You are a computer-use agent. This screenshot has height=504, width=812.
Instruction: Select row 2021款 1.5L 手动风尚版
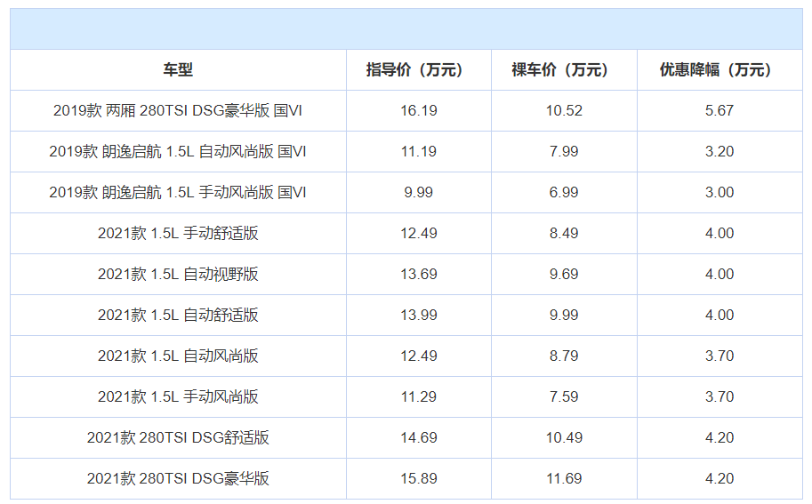406,396
